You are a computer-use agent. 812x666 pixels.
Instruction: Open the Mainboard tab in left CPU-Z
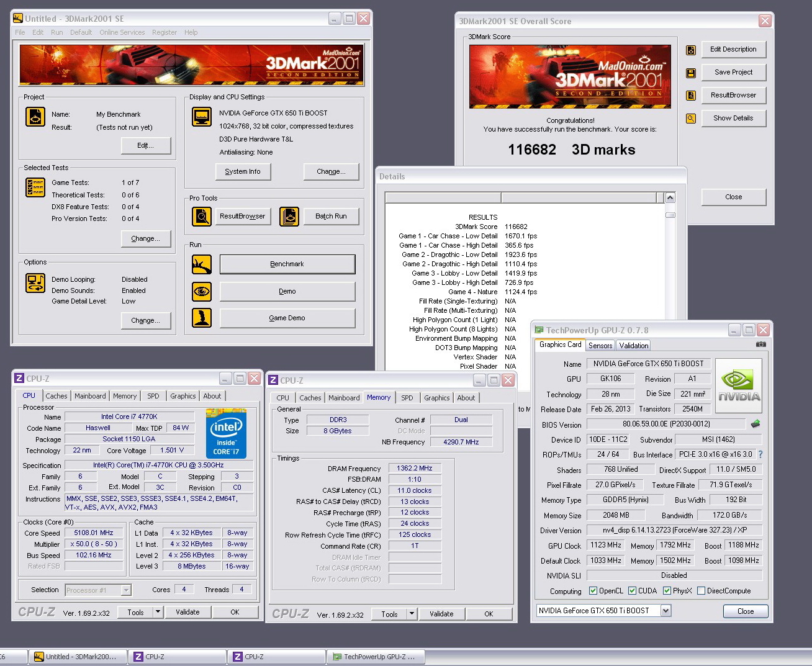click(x=90, y=396)
